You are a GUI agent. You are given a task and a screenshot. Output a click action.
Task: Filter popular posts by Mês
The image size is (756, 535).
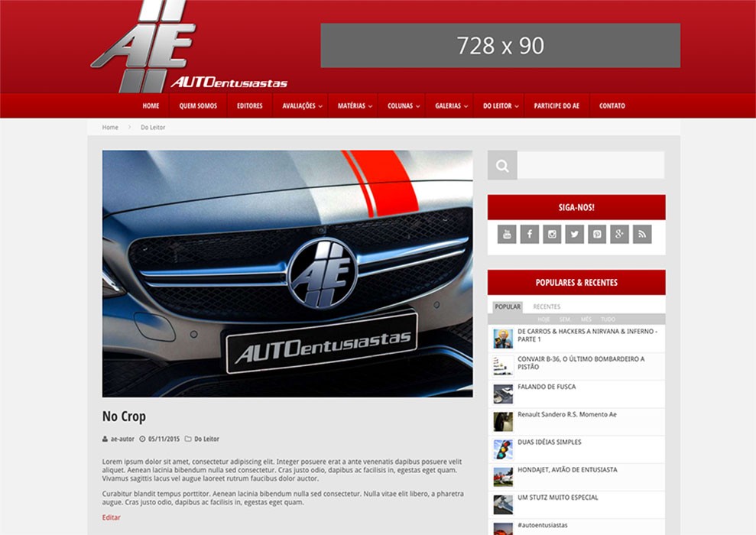click(586, 319)
